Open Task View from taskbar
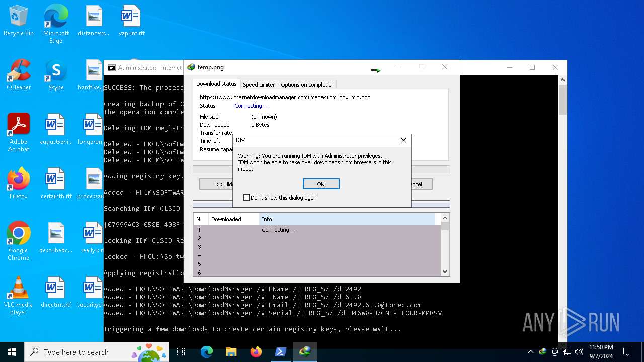The width and height of the screenshot is (644, 362). point(181,352)
